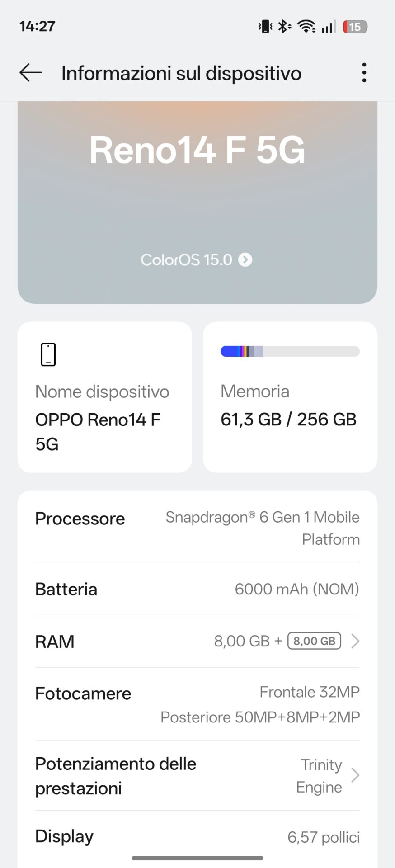This screenshot has width=395, height=868.
Task: Tap the Processore row
Action: coord(197,528)
